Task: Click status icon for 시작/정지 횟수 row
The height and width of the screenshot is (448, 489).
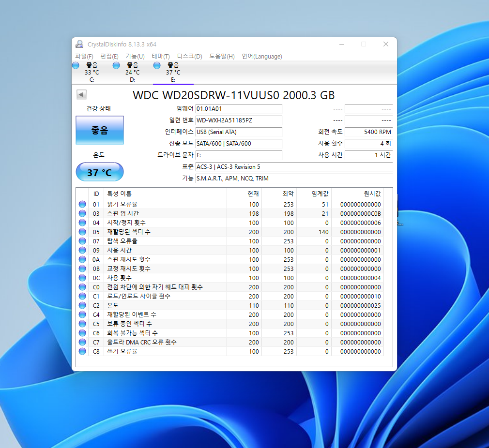Action: click(x=82, y=223)
